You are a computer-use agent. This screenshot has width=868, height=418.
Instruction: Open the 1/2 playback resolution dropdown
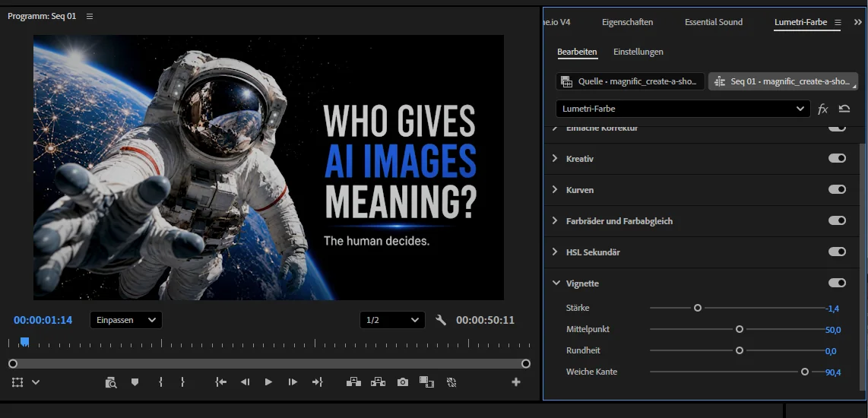(392, 320)
